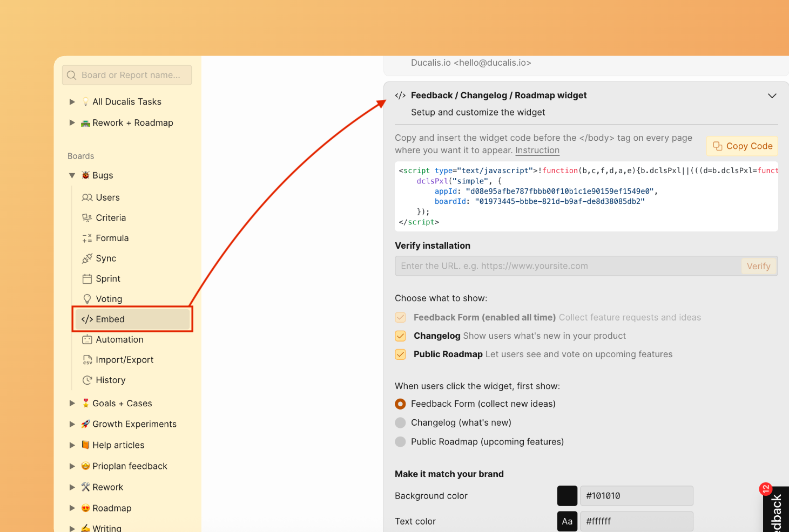Click the Automation robot icon

87,340
